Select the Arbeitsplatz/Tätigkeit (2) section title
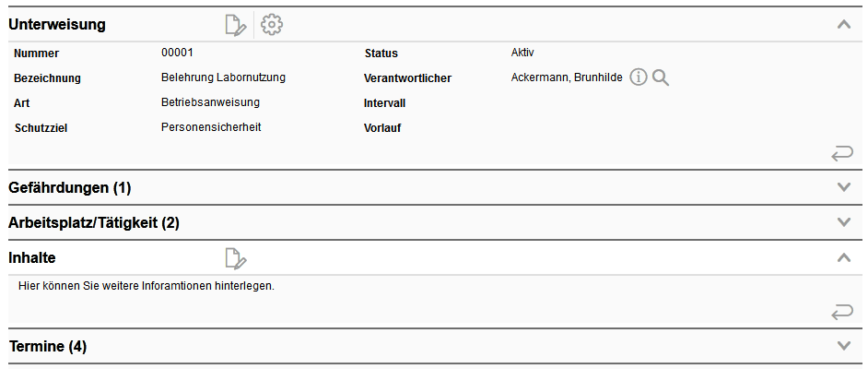The height and width of the screenshot is (369, 868). 94,223
